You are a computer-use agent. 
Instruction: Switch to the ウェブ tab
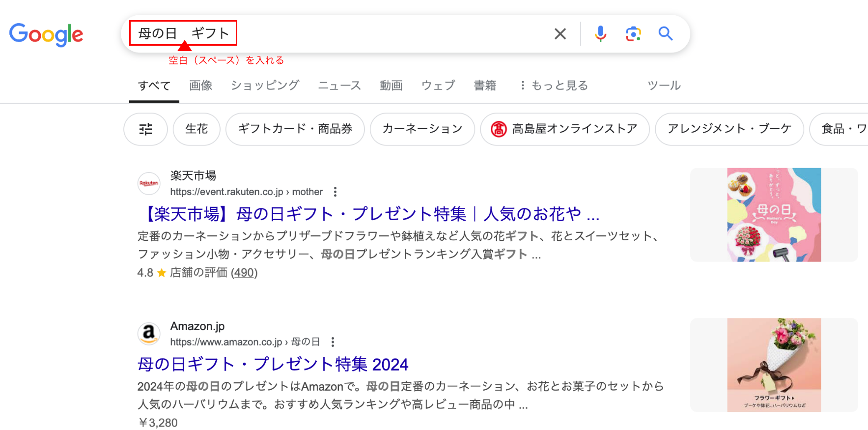(x=438, y=86)
